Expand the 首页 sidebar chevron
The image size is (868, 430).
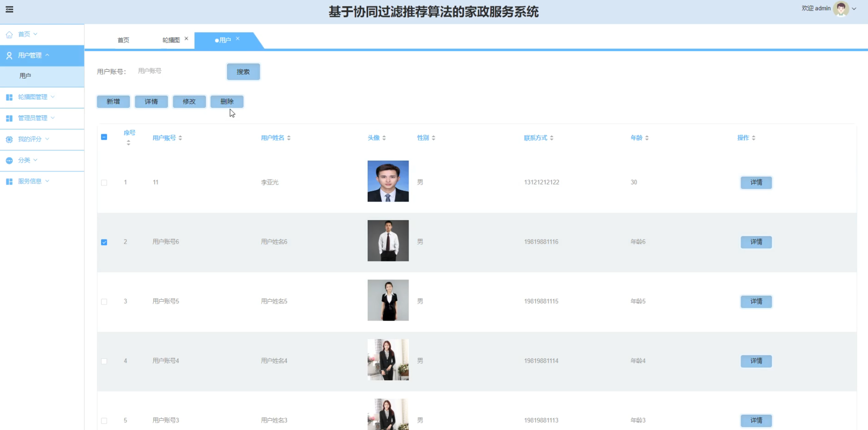pos(35,34)
